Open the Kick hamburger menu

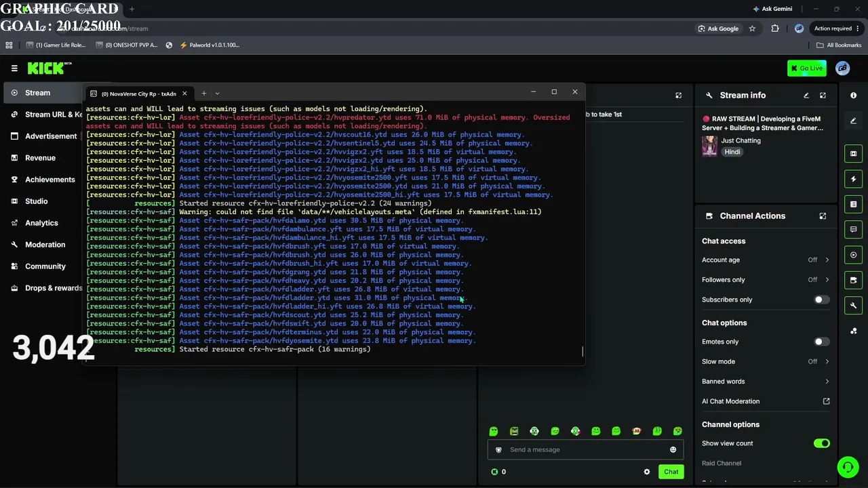pyautogui.click(x=14, y=68)
